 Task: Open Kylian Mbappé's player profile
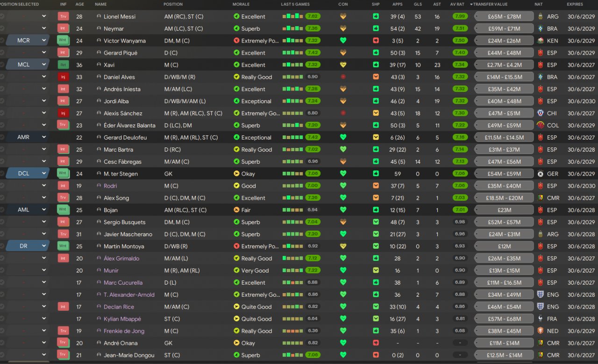[122, 319]
